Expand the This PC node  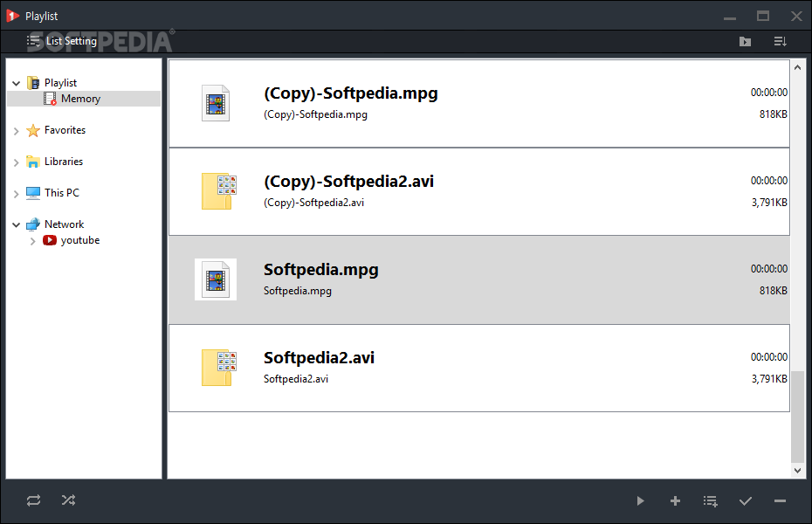pyautogui.click(x=16, y=194)
